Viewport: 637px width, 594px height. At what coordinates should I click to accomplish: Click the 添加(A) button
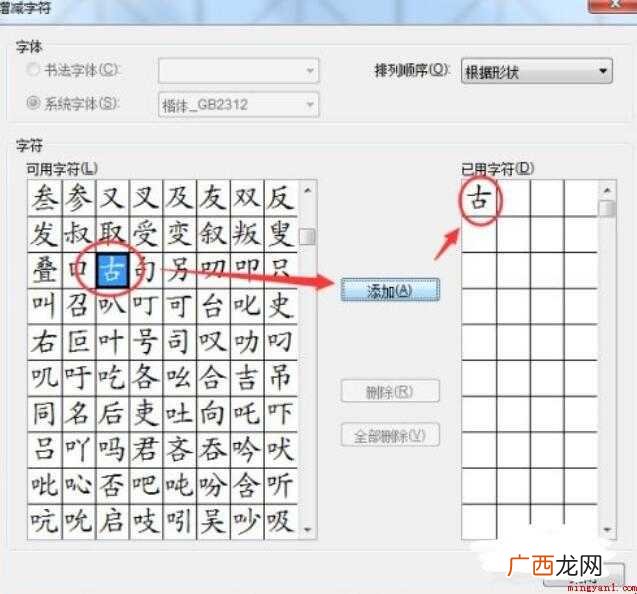pyautogui.click(x=390, y=290)
